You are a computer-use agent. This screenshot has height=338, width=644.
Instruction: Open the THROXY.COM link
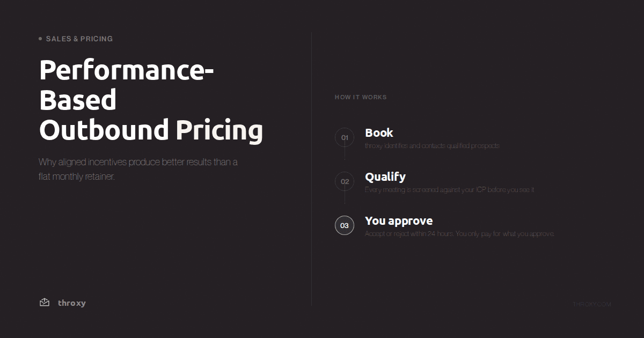click(x=591, y=304)
